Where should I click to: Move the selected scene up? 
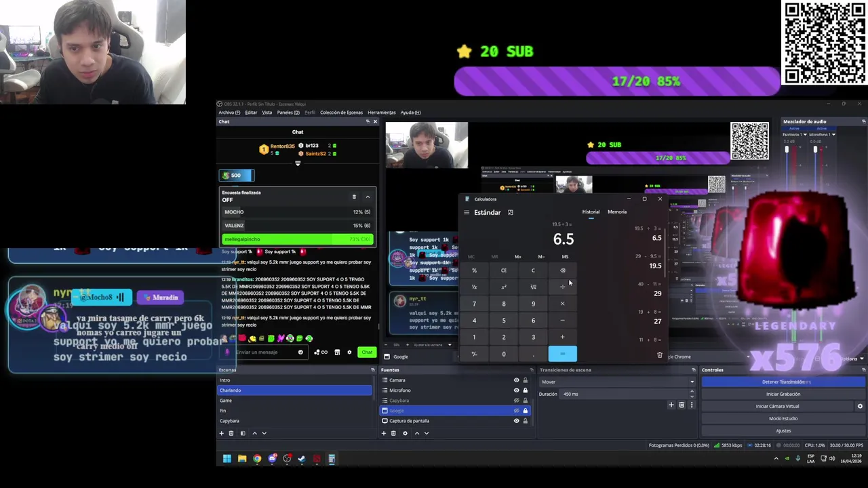[x=254, y=433]
